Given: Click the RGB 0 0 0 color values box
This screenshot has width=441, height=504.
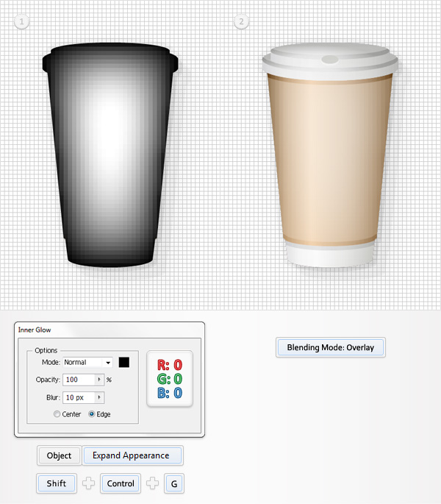Looking at the screenshot, I should pyautogui.click(x=170, y=379).
